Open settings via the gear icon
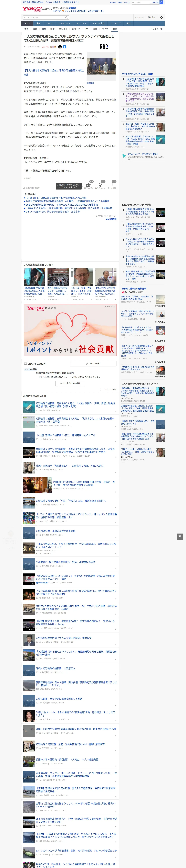Viewport: 186px width, 868px height. click(161, 18)
